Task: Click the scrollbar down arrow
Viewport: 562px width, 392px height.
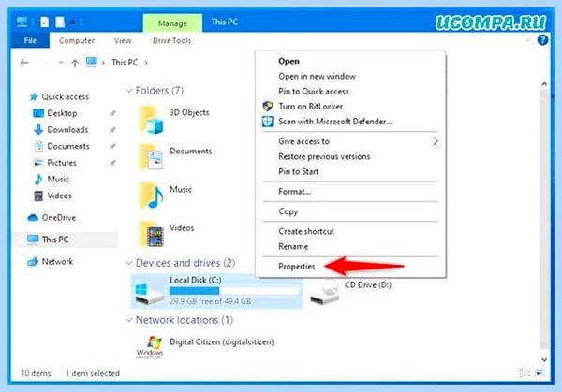Action: 544,359
